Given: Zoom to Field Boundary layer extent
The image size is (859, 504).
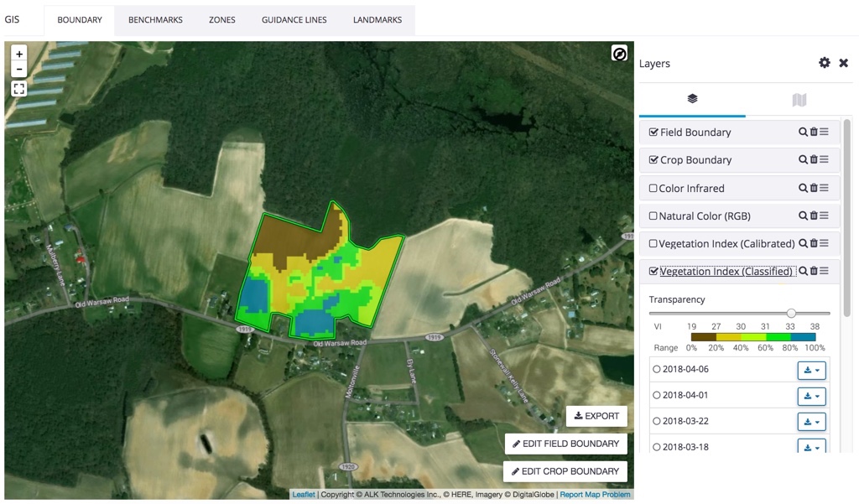Looking at the screenshot, I should tap(803, 132).
